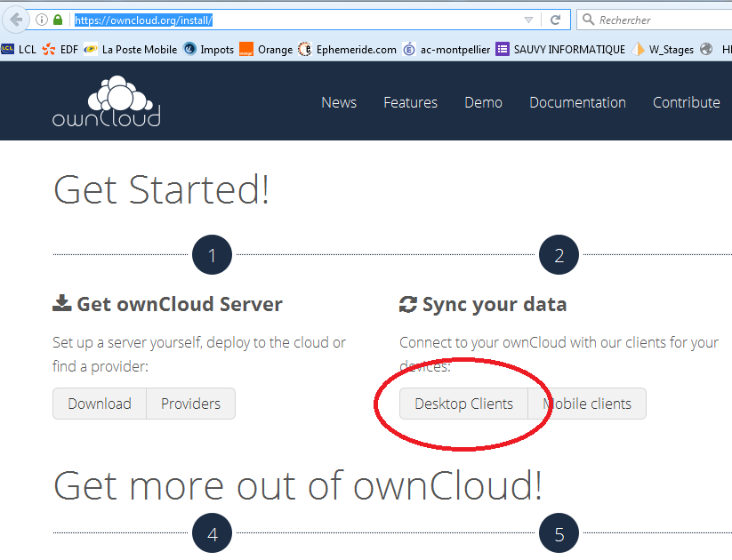
Task: Open the Ephemeride.com bookmark
Action: click(348, 49)
